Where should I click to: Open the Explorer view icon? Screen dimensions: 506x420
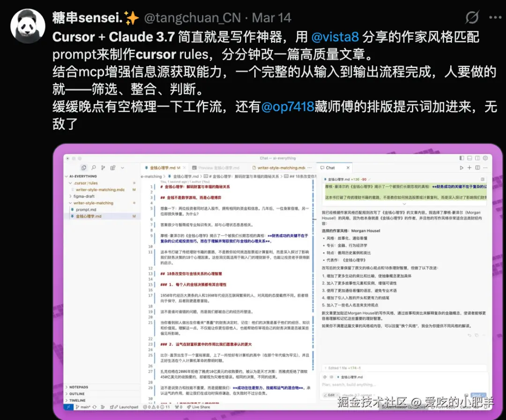(83, 167)
